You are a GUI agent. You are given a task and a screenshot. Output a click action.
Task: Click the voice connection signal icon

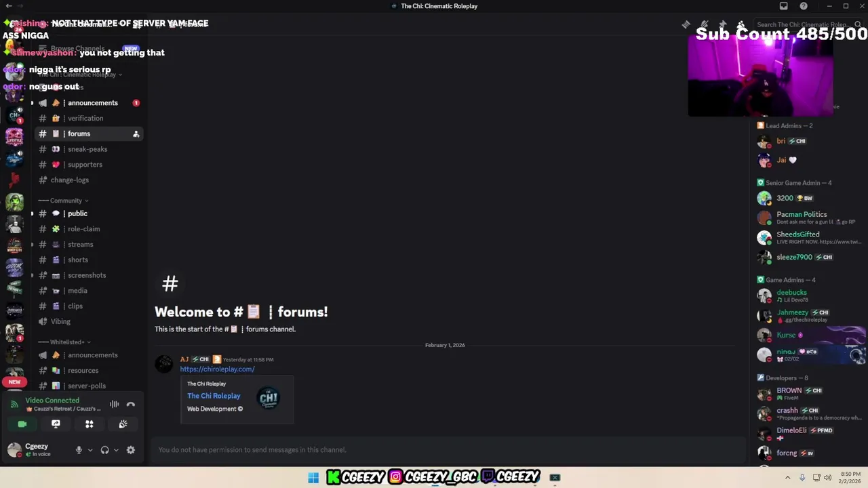click(x=14, y=405)
